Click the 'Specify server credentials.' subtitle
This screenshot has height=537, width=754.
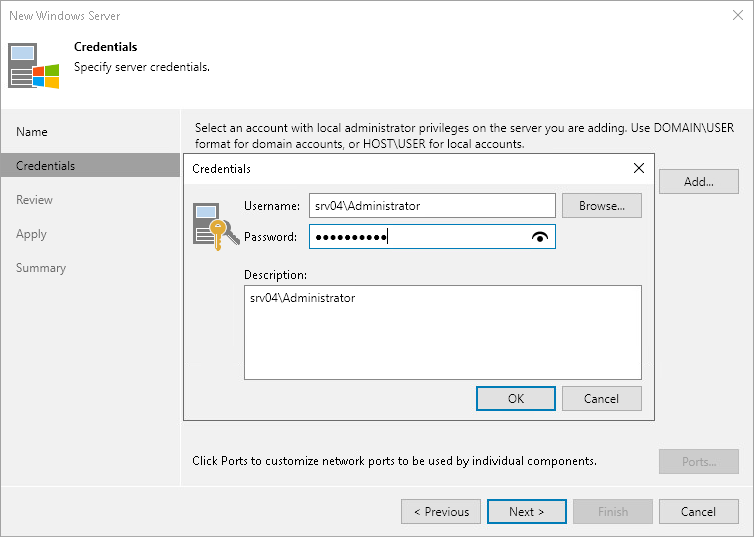click(x=142, y=67)
